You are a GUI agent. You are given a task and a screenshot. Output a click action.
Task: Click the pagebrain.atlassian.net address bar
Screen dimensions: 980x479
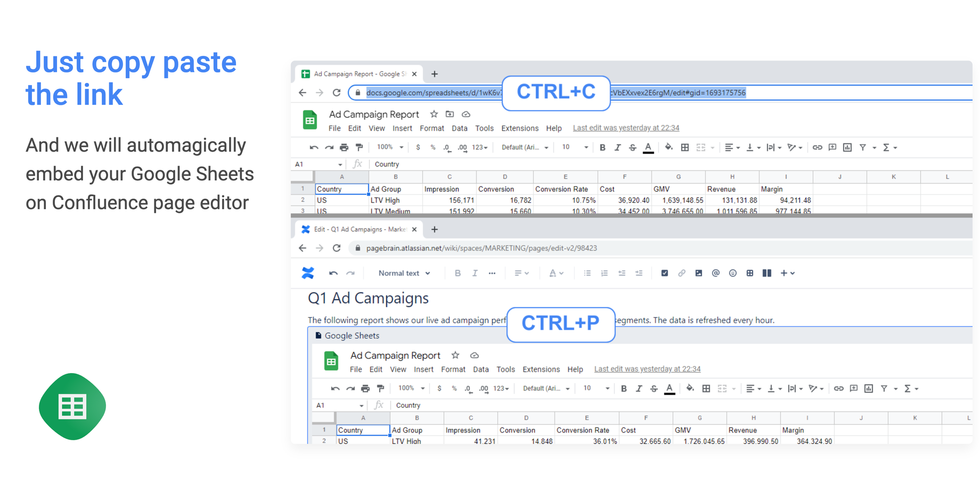660,248
